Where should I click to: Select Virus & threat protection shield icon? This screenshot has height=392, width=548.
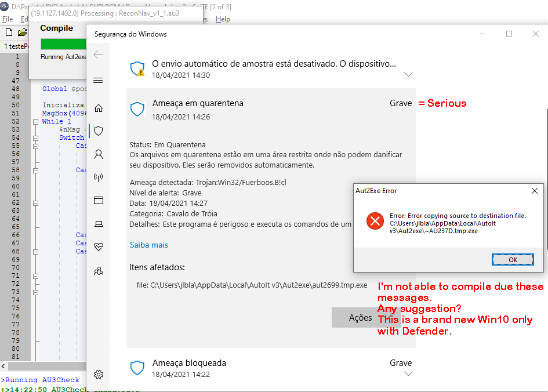(x=99, y=131)
